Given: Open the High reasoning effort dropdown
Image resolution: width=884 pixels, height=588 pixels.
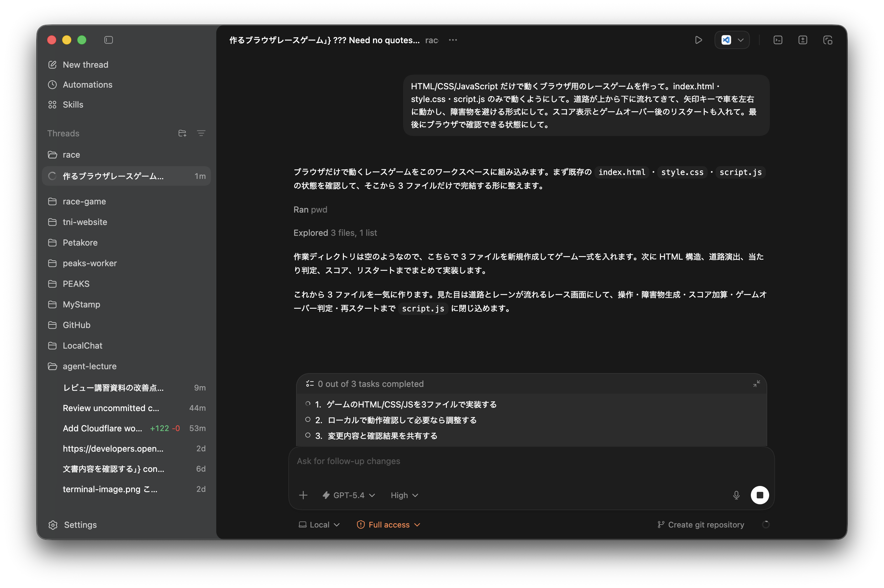Looking at the screenshot, I should coord(404,495).
